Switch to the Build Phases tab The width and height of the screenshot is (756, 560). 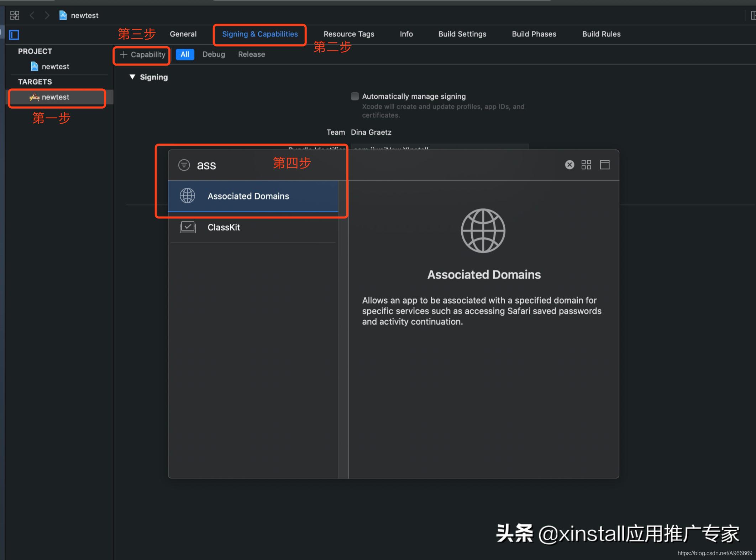534,34
